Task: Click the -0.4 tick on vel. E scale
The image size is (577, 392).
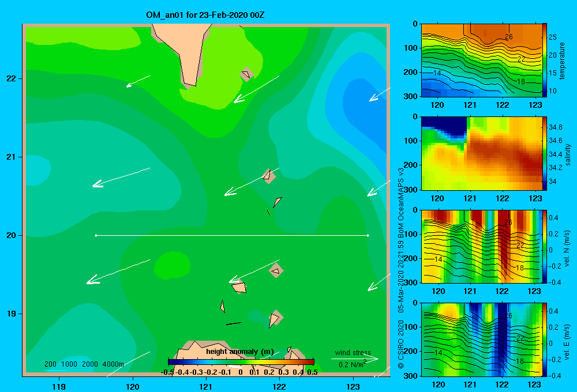Action: 555,375
